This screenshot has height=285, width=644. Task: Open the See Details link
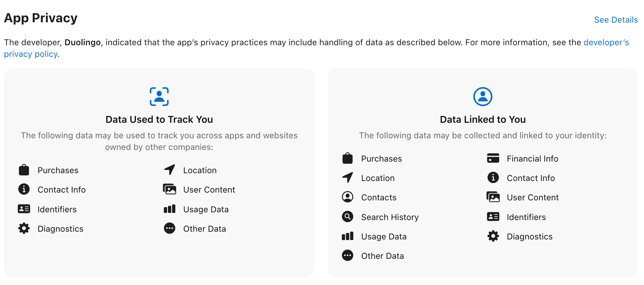click(616, 20)
